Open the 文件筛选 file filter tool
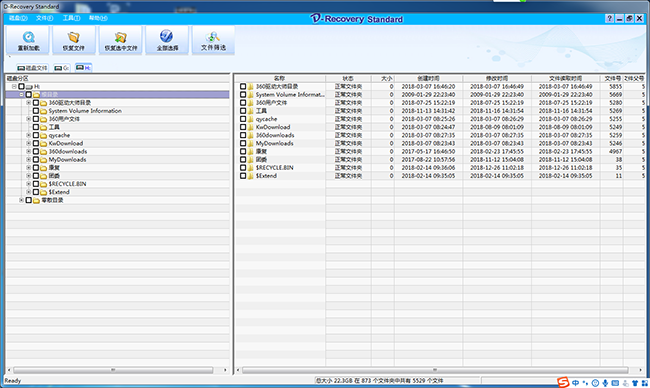Viewport: 650px width, 388px height. click(x=213, y=40)
